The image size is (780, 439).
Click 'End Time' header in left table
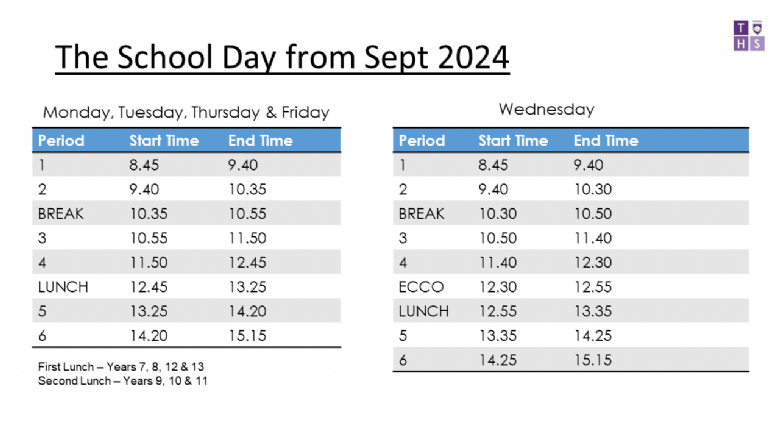click(260, 141)
